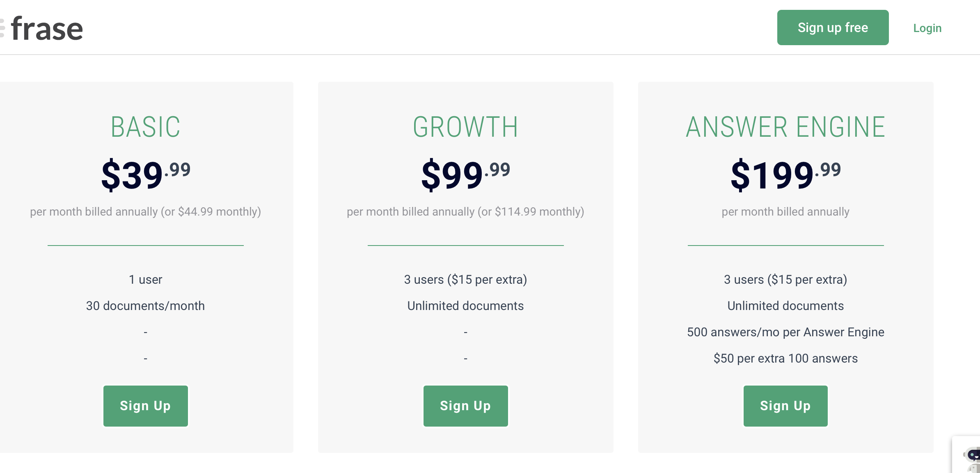The height and width of the screenshot is (473, 980).
Task: Click 30 documents/month feature text
Action: 145,306
